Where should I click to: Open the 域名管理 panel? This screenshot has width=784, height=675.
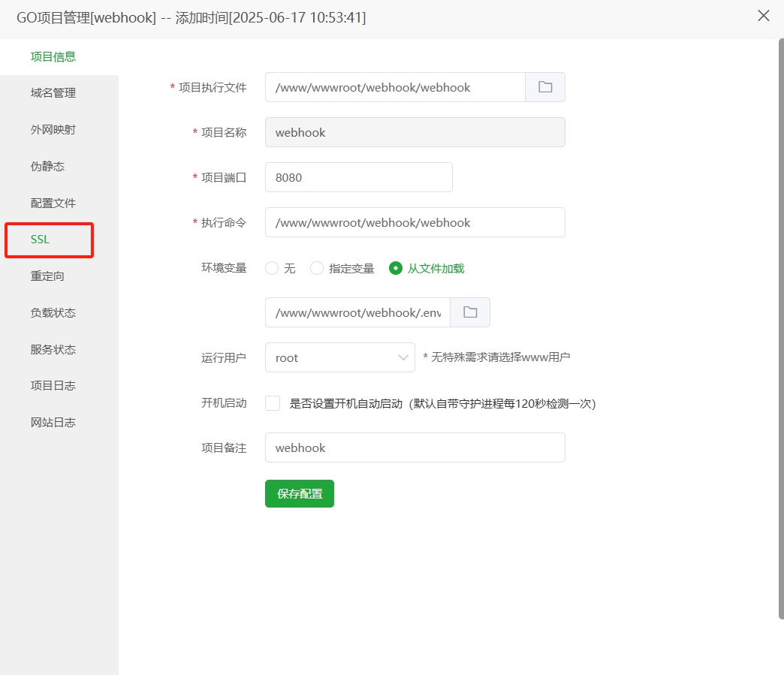(x=53, y=92)
